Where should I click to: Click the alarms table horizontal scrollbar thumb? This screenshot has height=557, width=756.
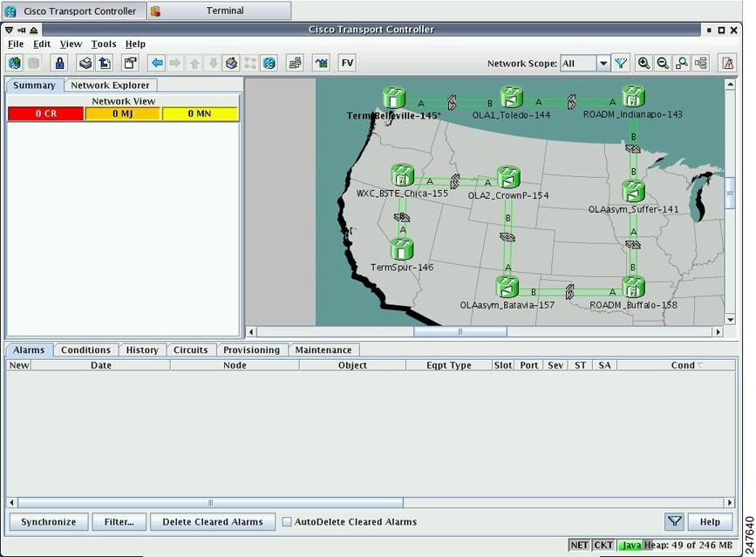(210, 503)
